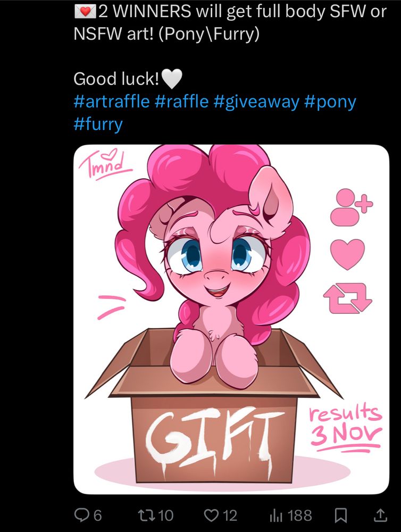Open the #artraffle hashtag

pyautogui.click(x=111, y=101)
